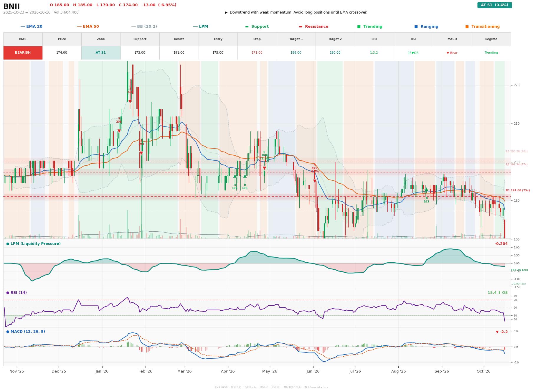Click the Stop value 171.00
533x392 pixels.
[257, 53]
